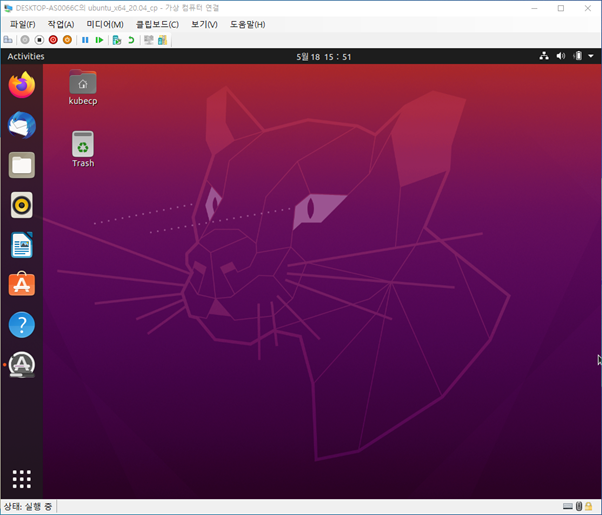Image resolution: width=602 pixels, height=515 pixels.
Task: Open the 작업(A) menu
Action: (x=61, y=25)
